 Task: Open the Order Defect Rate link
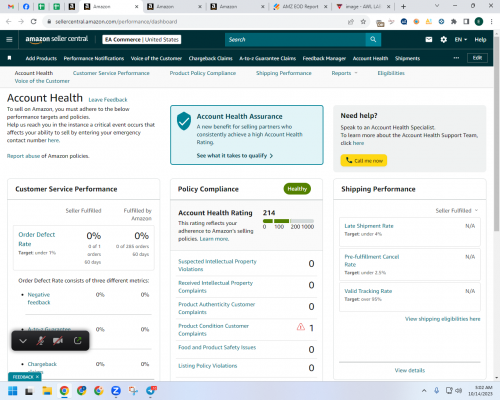[x=37, y=239]
